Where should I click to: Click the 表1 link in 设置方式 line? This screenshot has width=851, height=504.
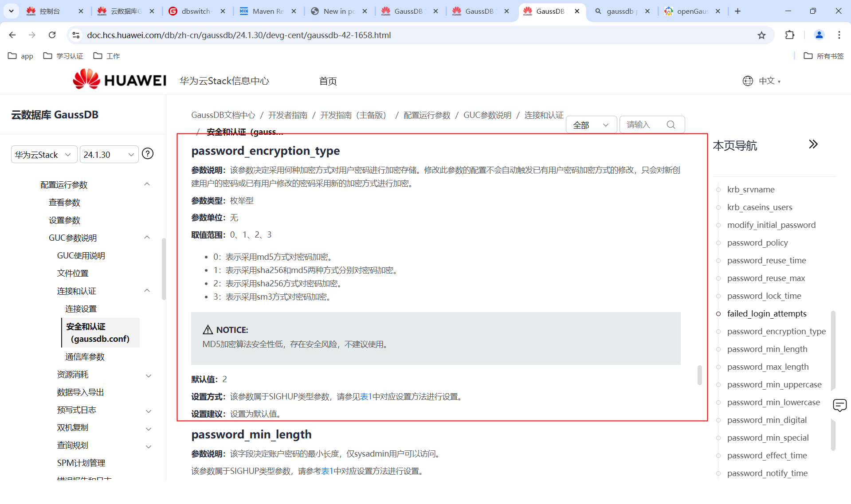pyautogui.click(x=366, y=397)
